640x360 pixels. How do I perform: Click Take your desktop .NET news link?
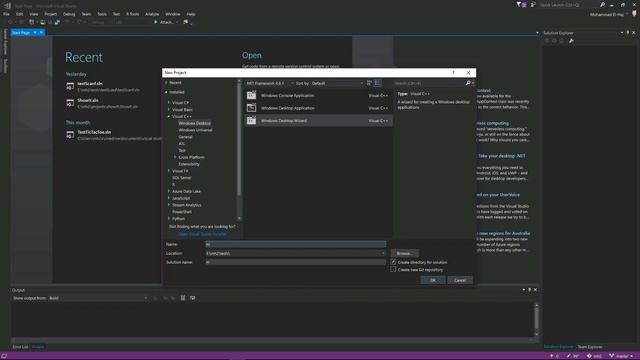501,156
